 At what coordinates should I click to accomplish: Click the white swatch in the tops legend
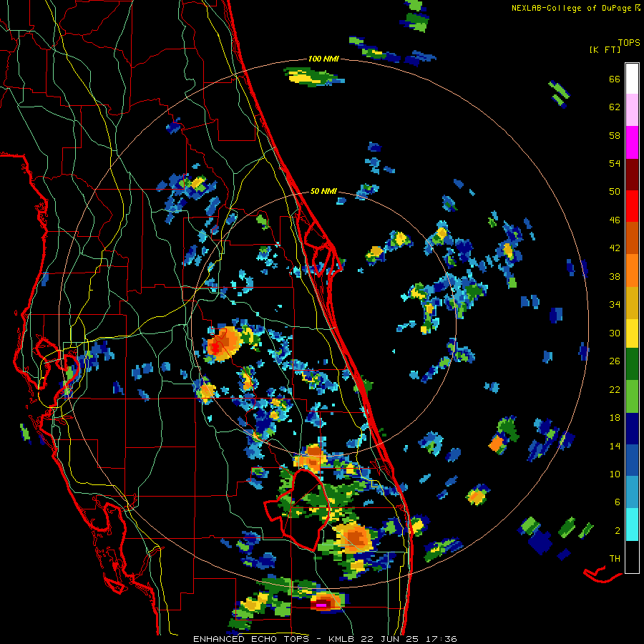click(632, 79)
